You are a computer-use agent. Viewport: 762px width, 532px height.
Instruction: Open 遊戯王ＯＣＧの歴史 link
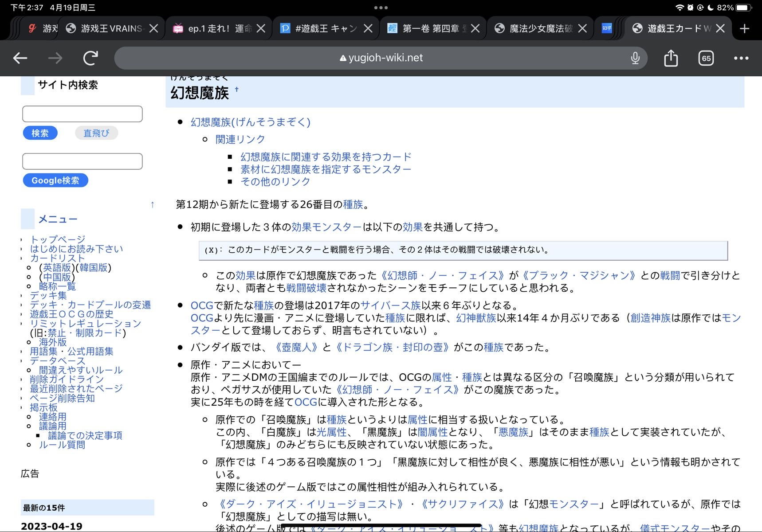(71, 314)
